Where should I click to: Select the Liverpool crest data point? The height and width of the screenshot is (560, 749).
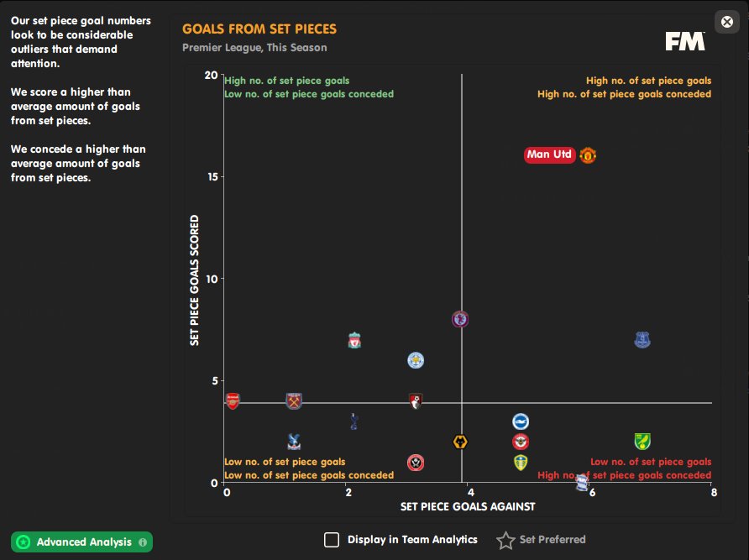click(355, 341)
